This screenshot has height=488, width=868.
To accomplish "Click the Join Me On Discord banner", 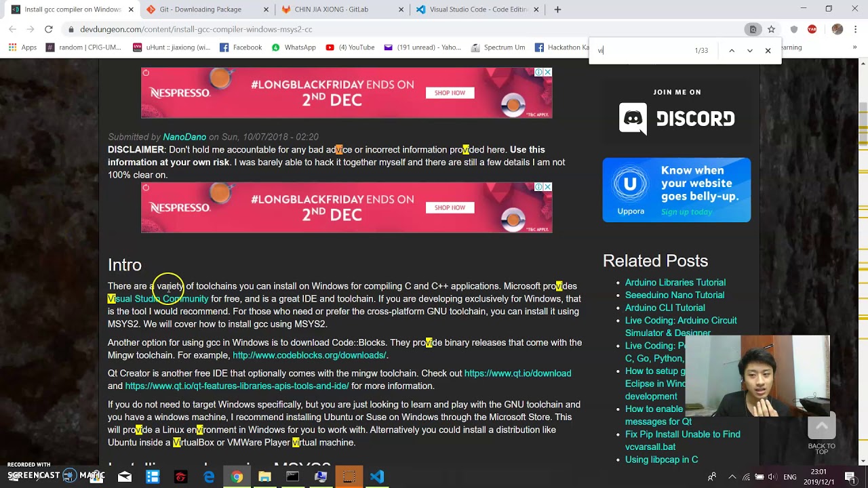I will click(x=677, y=113).
